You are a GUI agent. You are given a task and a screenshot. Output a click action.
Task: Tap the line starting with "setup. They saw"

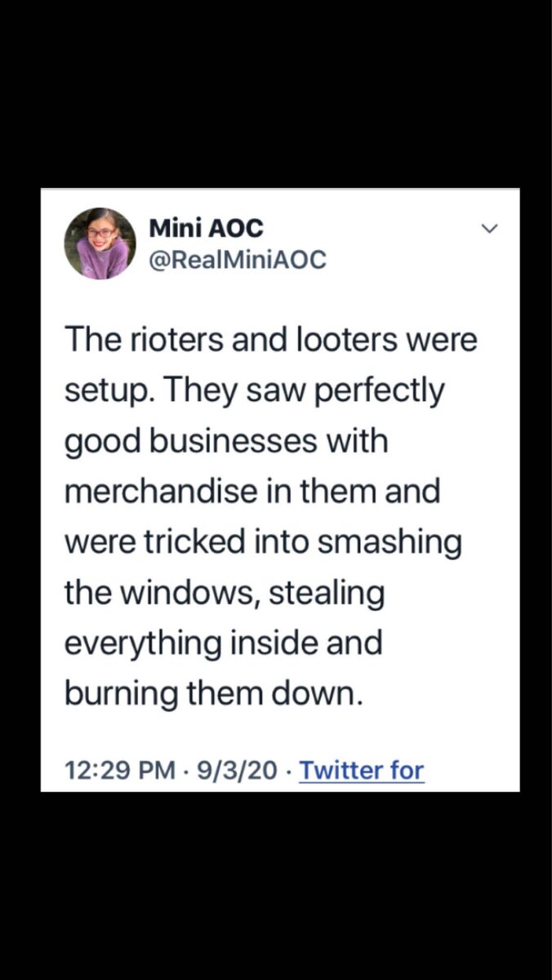pyautogui.click(x=254, y=391)
